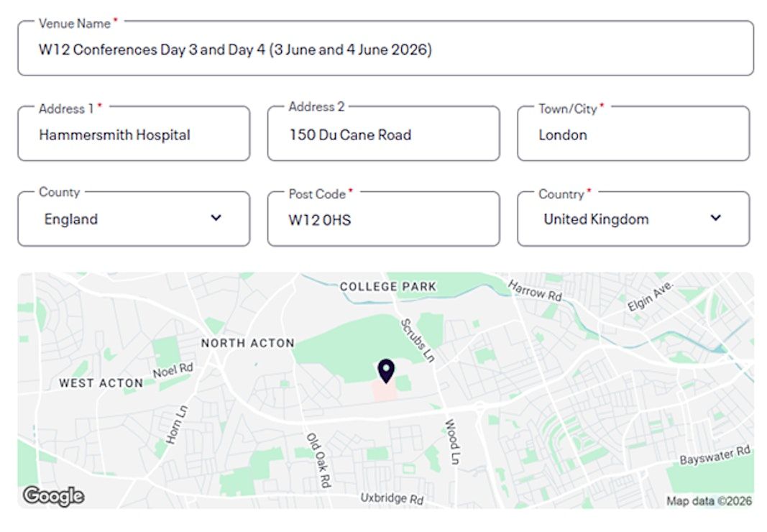Select the Town/City input field
Image resolution: width=767 pixels, height=532 pixels.
[633, 135]
